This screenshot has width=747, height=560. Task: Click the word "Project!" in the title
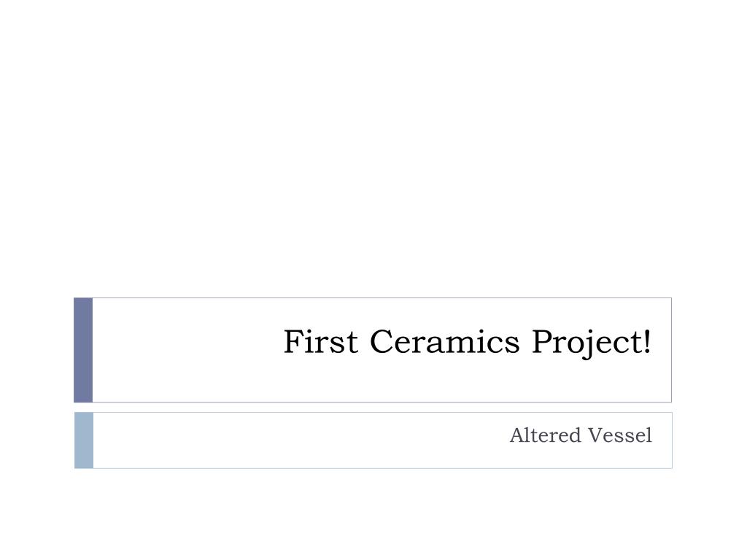pos(591,343)
